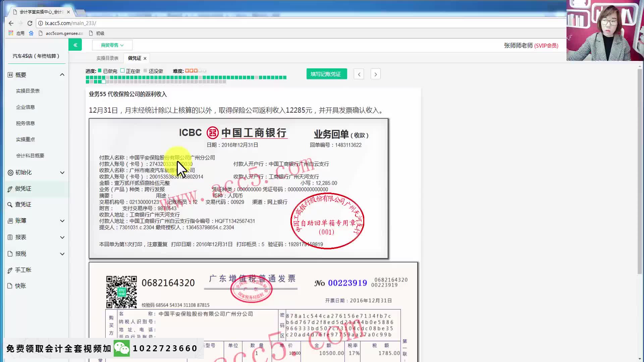The image size is (644, 362).
Task: Open the 初始化 initialization gear icon
Action: pos(10,172)
